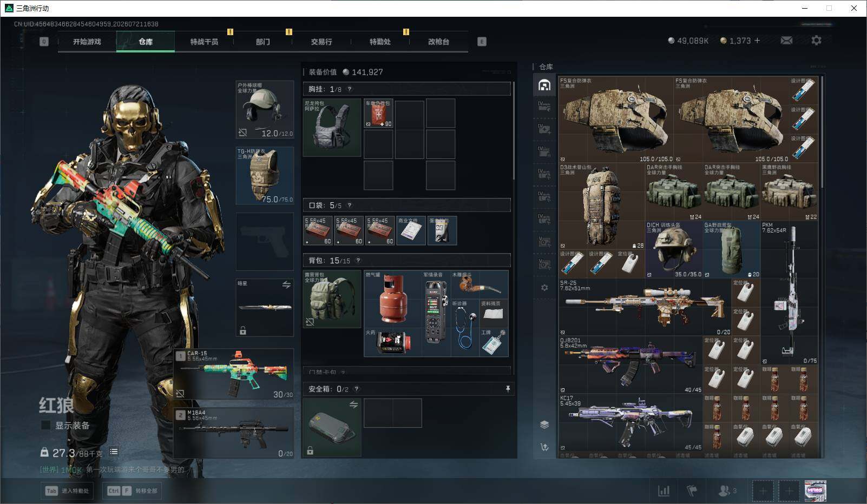Switch to the 特战干员 tab
Screen dimensions: 867x504
pyautogui.click(x=204, y=42)
